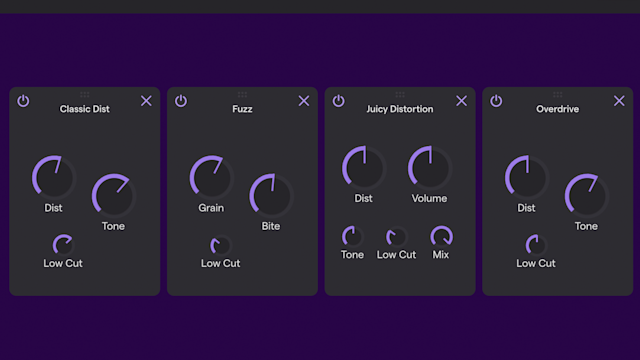Select the Classic Dist title text
This screenshot has width=640, height=360.
(x=84, y=109)
